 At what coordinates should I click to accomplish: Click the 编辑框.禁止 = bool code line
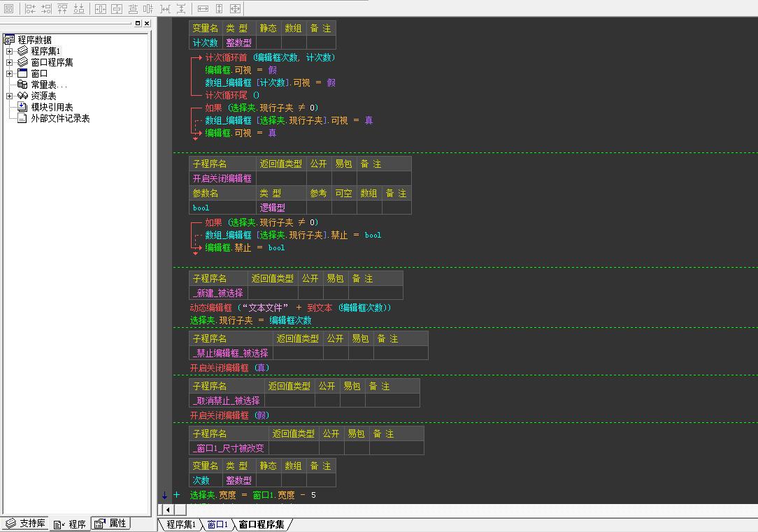pos(245,248)
